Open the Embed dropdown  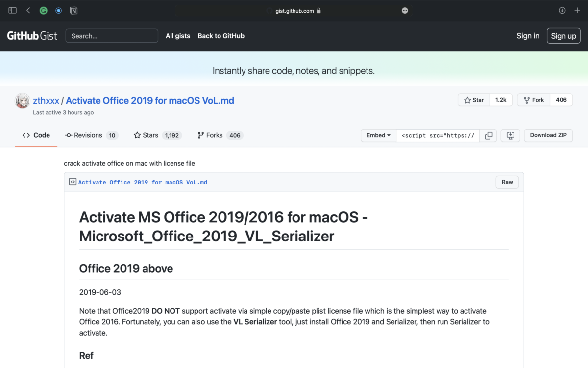pyautogui.click(x=378, y=135)
